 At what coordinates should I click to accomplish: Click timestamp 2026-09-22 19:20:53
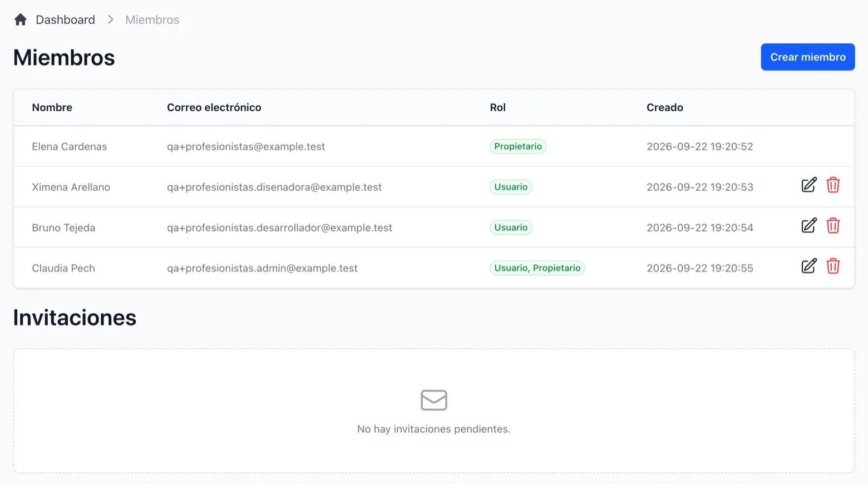pyautogui.click(x=700, y=187)
